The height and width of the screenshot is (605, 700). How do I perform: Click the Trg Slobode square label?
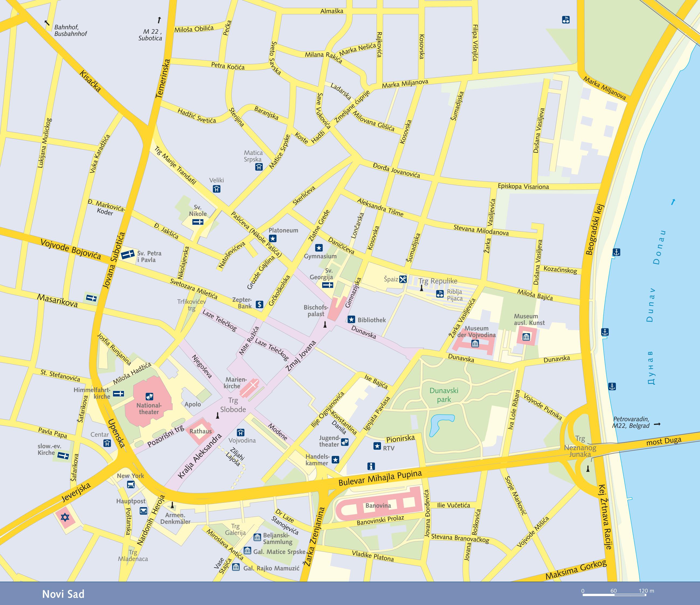tap(233, 405)
